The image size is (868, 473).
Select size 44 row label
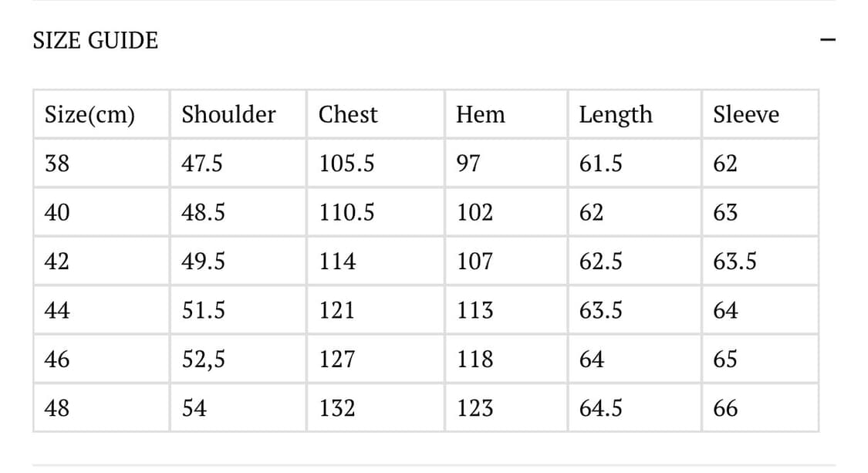point(57,310)
